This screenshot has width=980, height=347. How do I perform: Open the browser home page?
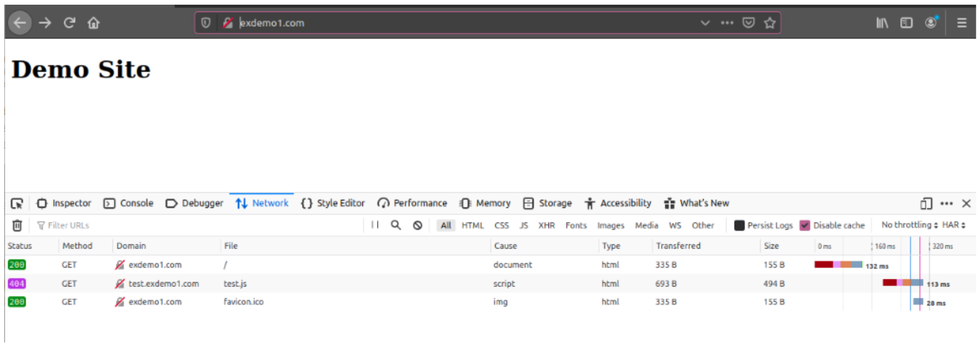point(93,23)
